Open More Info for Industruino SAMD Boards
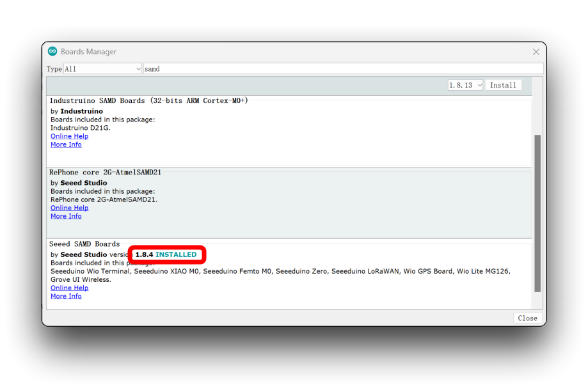Image resolution: width=588 pixels, height=388 pixels. 66,144
